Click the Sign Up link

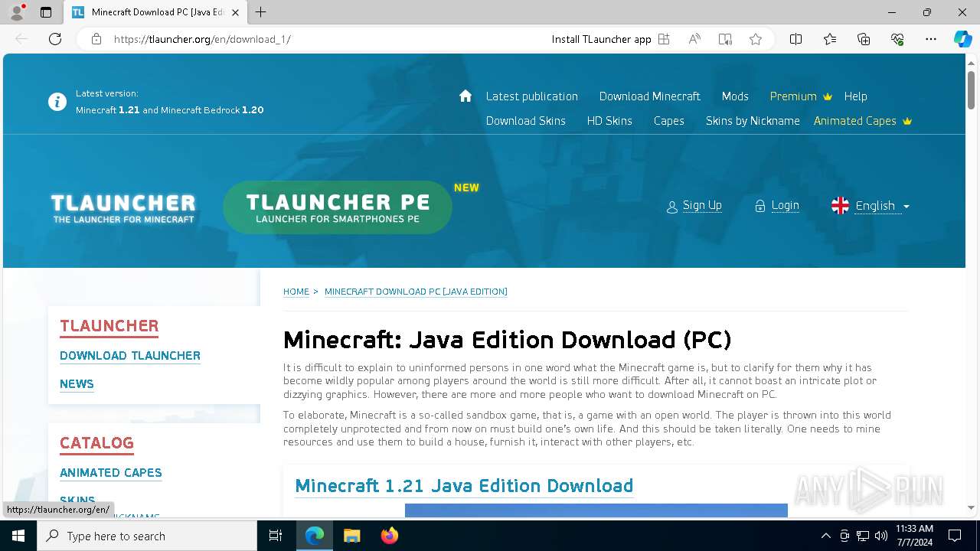[702, 205]
